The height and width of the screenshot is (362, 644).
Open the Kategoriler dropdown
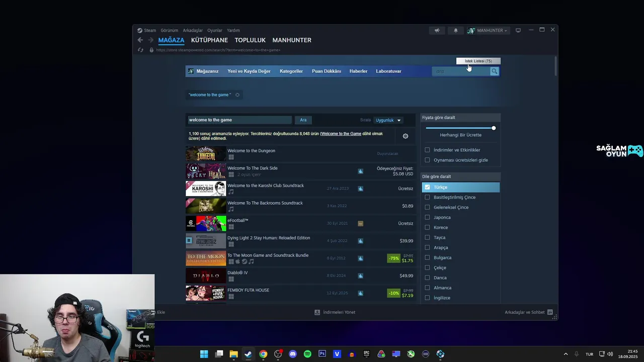[x=291, y=71]
